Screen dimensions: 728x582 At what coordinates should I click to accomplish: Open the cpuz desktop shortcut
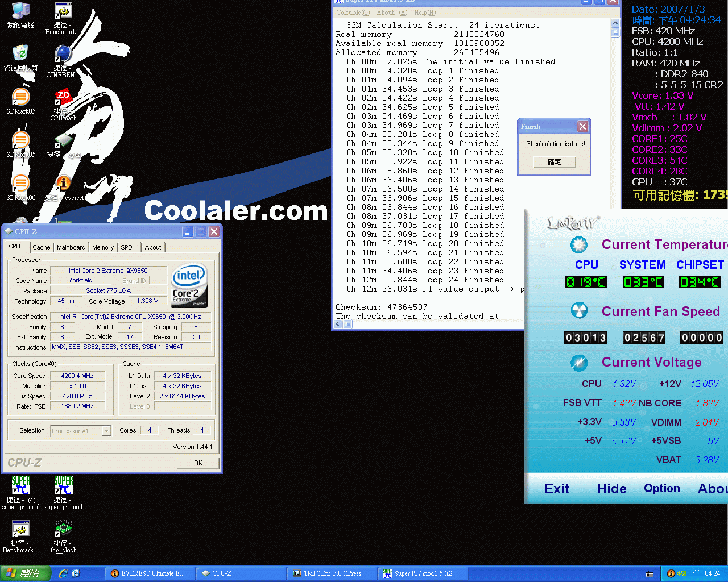tap(63, 145)
